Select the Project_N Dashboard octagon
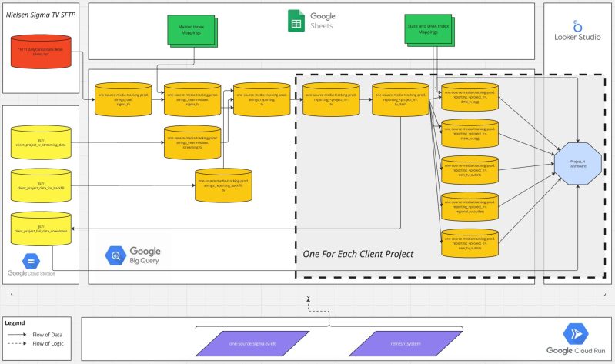The width and height of the screenshot is (615, 364). point(577,163)
